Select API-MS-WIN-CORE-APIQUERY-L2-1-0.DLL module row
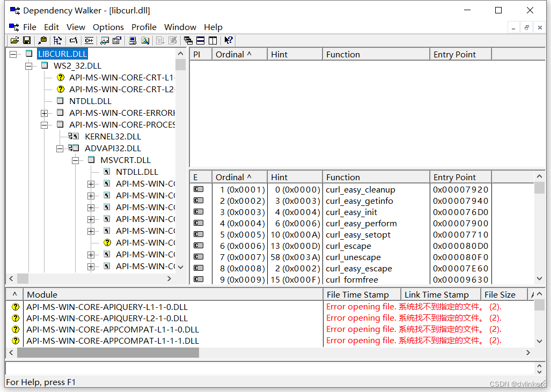This screenshot has height=392, width=551. pyautogui.click(x=107, y=318)
